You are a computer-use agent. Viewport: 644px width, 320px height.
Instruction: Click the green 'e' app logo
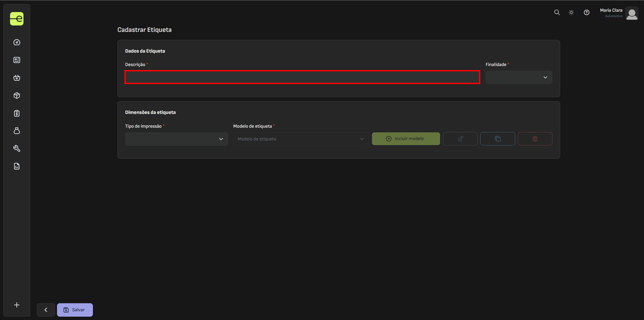(17, 19)
